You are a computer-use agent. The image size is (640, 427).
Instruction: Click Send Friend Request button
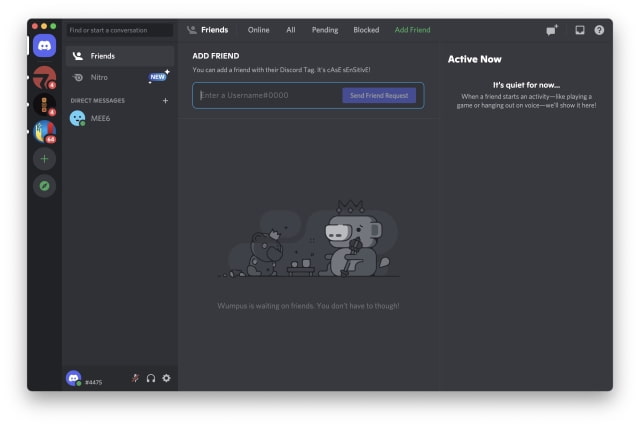[x=379, y=96]
